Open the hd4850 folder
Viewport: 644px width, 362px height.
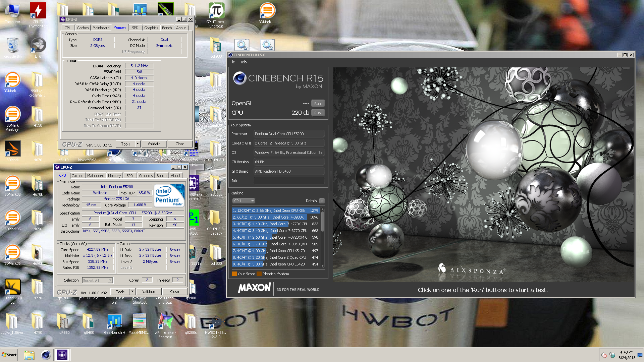63,324
